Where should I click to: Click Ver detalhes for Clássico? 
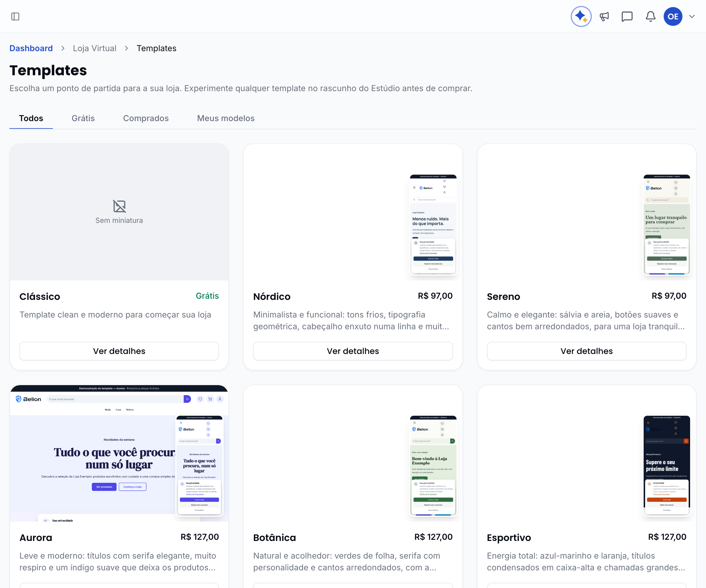(x=119, y=351)
